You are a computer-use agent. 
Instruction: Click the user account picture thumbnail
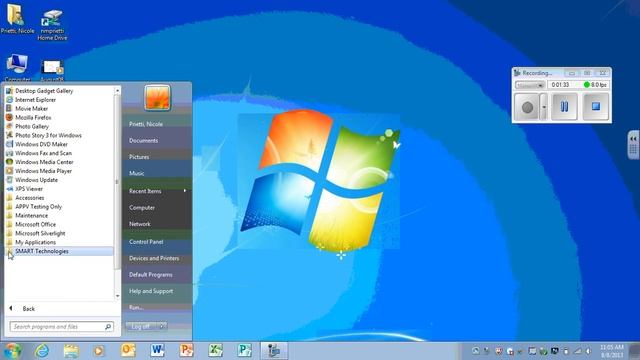157,98
